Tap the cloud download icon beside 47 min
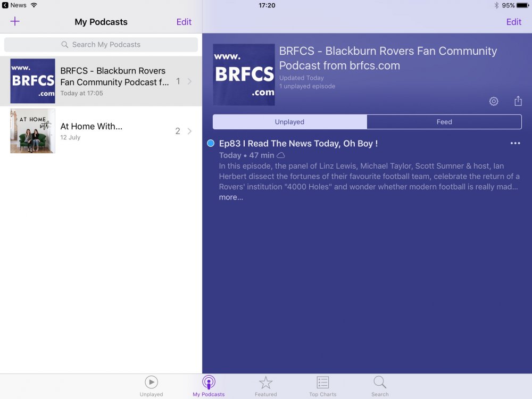 pos(281,155)
